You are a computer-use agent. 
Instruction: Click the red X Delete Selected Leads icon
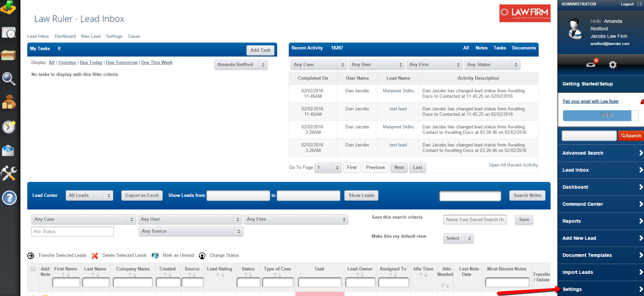click(x=95, y=256)
